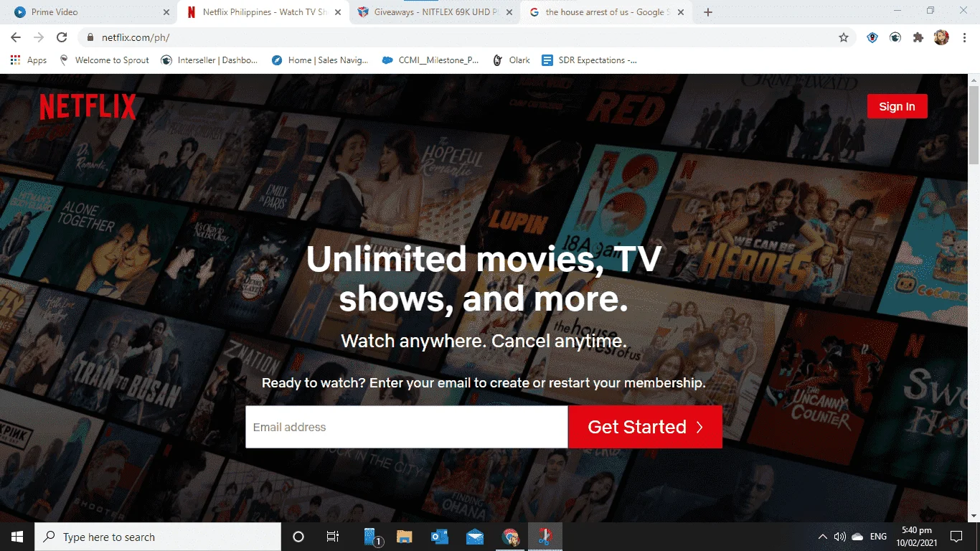Open a new browser tab
The height and width of the screenshot is (551, 980).
(x=708, y=12)
